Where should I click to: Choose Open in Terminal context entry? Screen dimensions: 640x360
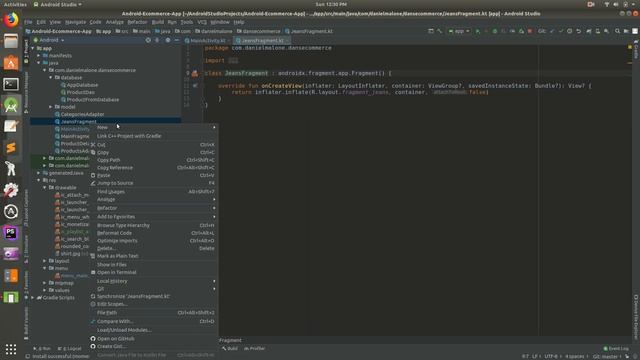[154, 272]
